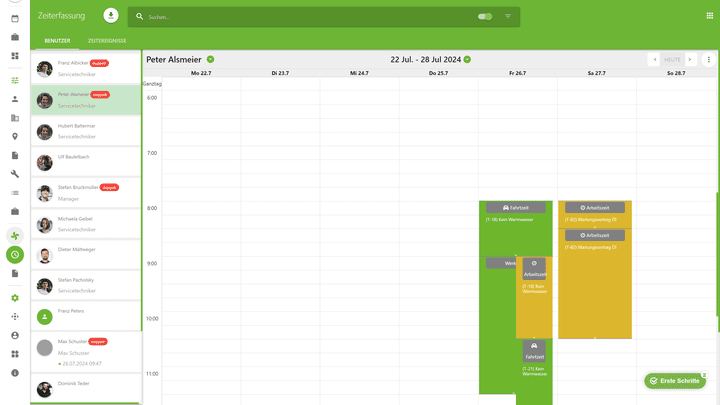Go to next week with right arrow
Screen dimensions: 720x405
coord(690,60)
